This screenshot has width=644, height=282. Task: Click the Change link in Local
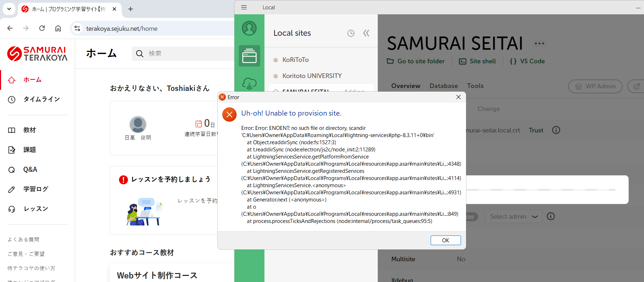(x=489, y=109)
